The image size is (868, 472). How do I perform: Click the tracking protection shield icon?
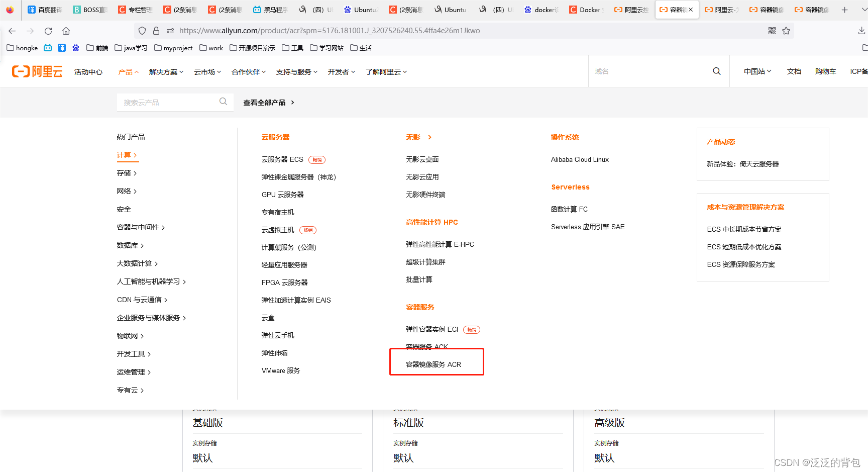click(x=142, y=31)
